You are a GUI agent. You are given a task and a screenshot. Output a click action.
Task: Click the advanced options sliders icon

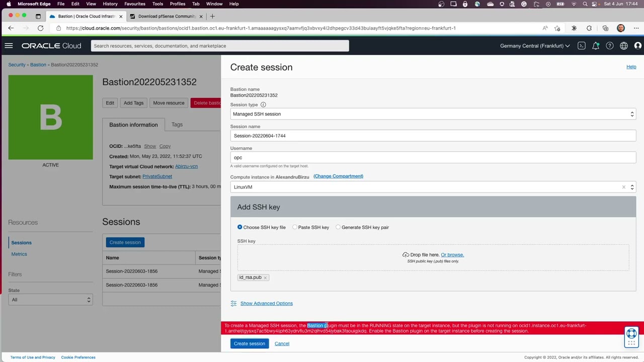pos(233,303)
